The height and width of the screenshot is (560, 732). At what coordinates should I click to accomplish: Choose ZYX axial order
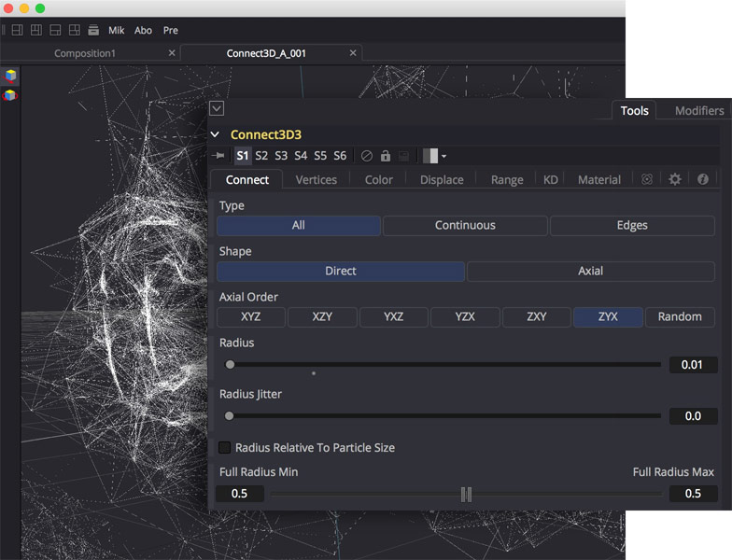click(608, 317)
